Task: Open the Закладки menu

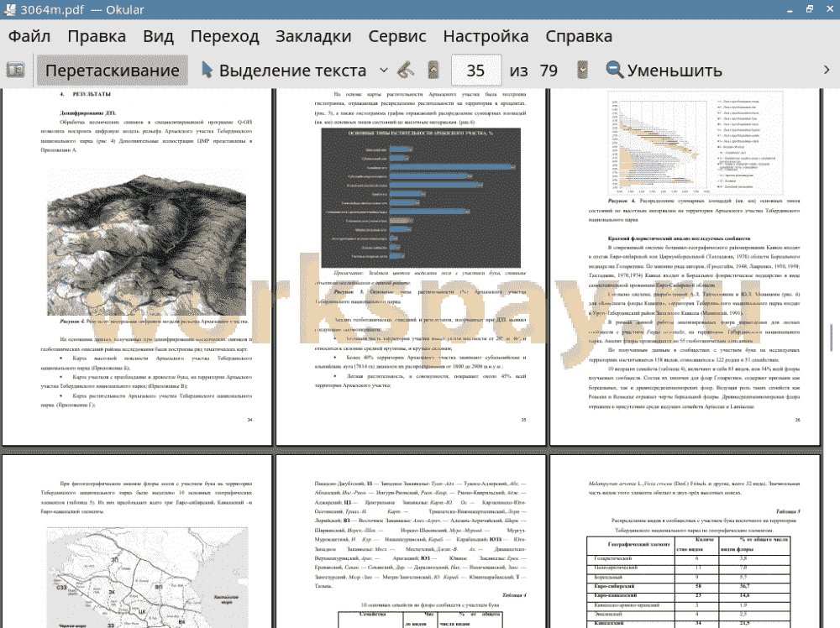Action: tap(313, 36)
